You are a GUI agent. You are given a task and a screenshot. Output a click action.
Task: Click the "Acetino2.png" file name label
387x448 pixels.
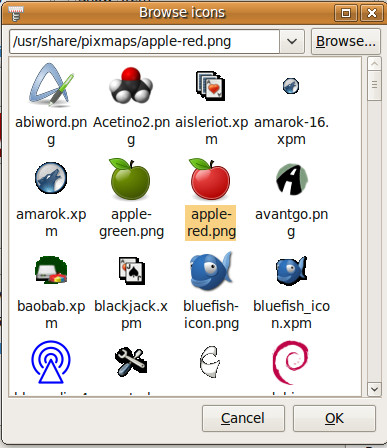tap(131, 131)
